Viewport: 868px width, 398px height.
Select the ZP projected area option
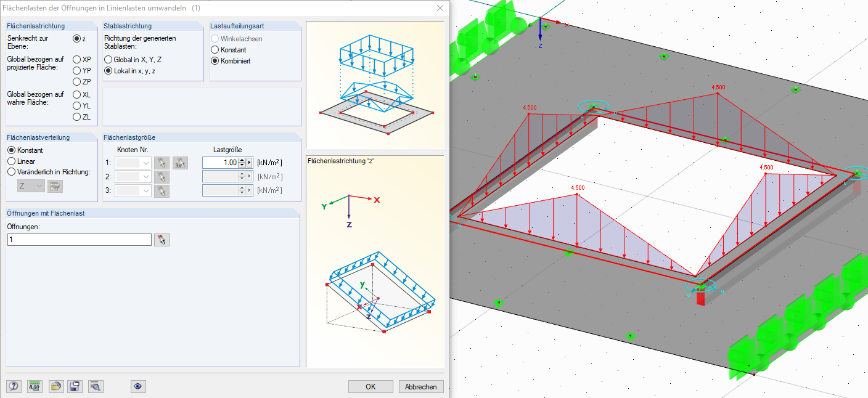coord(77,81)
